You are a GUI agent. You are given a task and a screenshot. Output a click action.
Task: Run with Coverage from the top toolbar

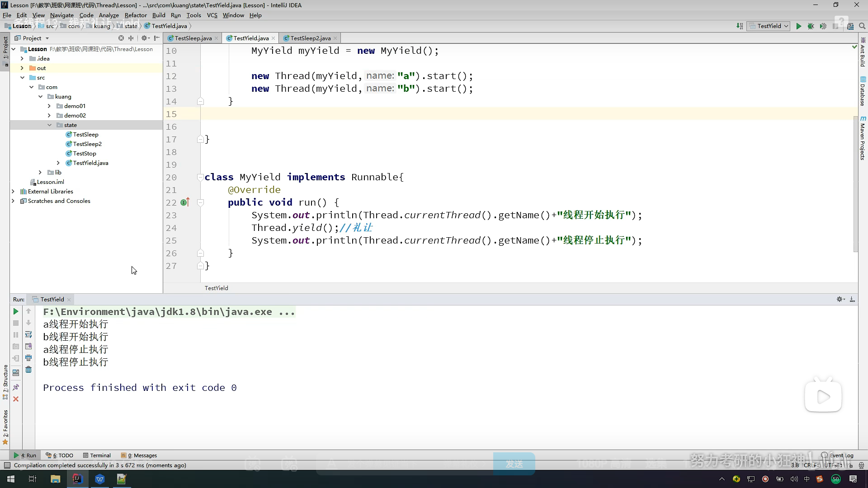pos(823,26)
